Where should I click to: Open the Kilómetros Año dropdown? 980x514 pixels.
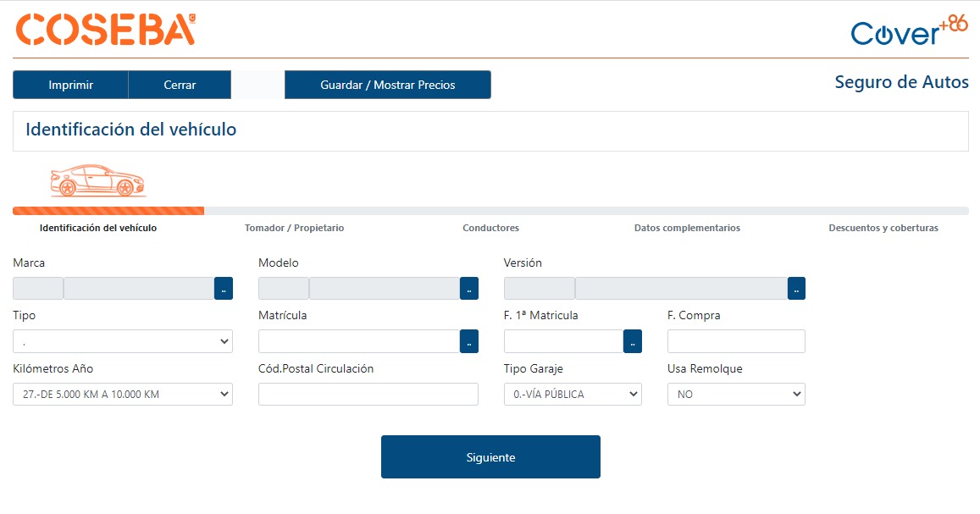tap(123, 395)
